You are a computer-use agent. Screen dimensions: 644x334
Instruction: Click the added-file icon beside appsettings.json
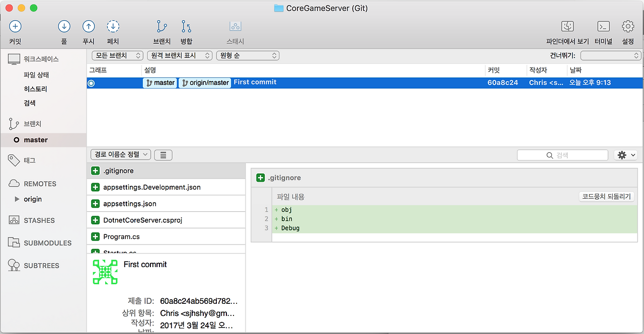click(95, 204)
